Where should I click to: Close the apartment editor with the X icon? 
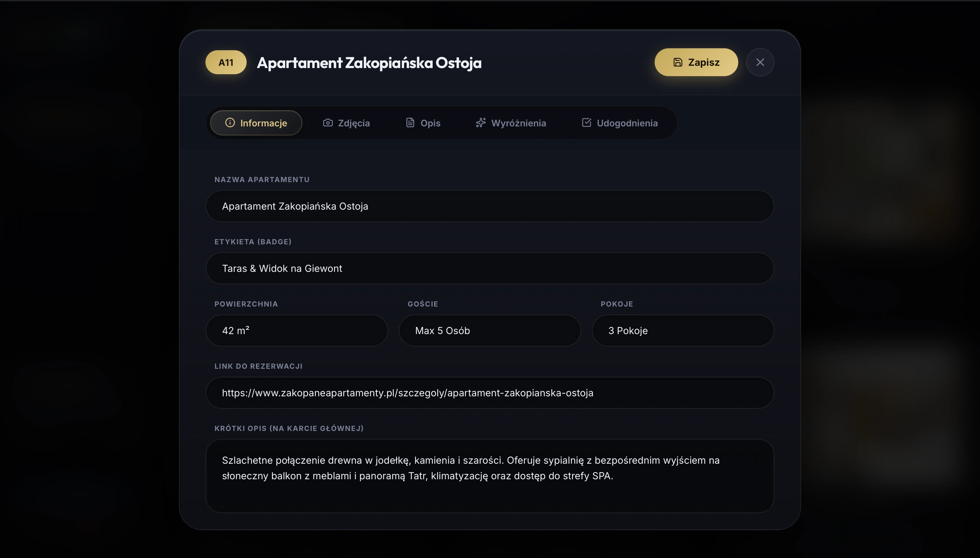[760, 62]
